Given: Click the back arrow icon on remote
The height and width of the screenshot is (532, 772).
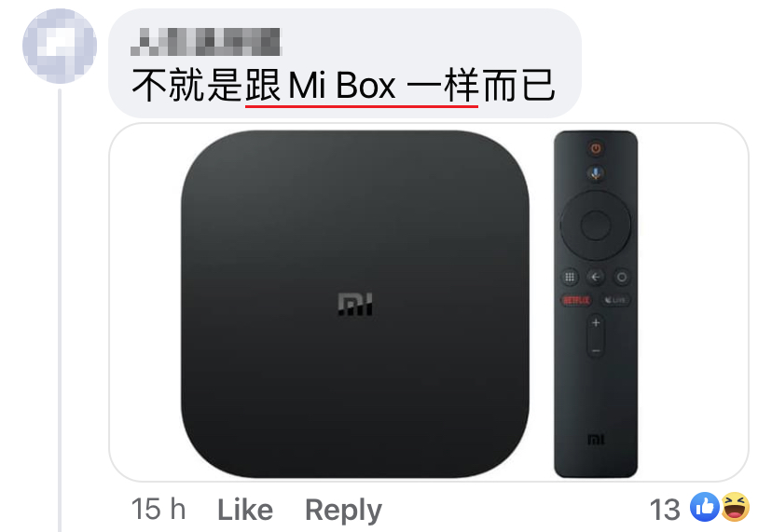Looking at the screenshot, I should pos(596,277).
